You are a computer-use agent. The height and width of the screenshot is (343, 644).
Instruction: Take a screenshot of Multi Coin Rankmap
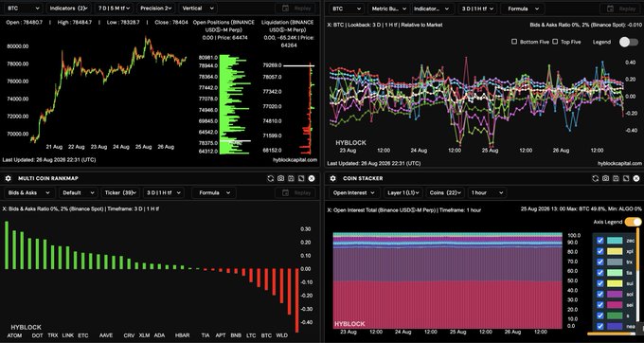(280, 178)
